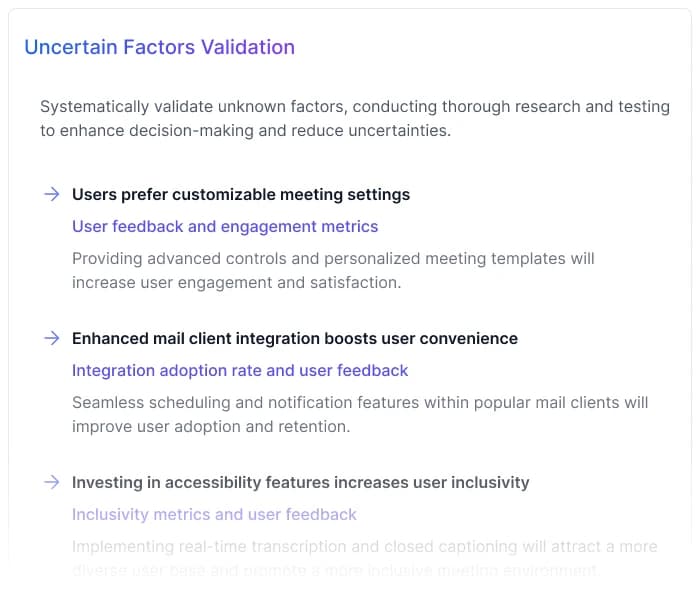Open 'Integration adoption rate and user feedback' link
Viewport: 700px width, 600px height.
tap(240, 370)
